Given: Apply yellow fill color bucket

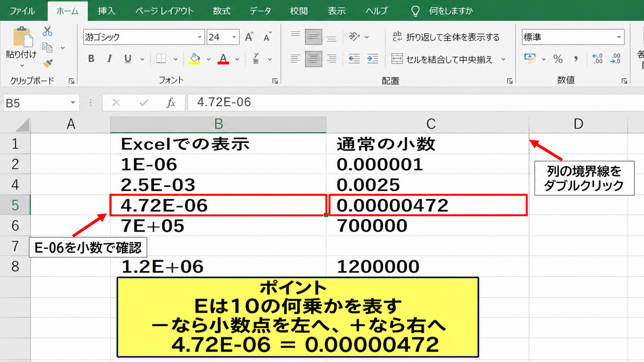Looking at the screenshot, I should point(195,59).
